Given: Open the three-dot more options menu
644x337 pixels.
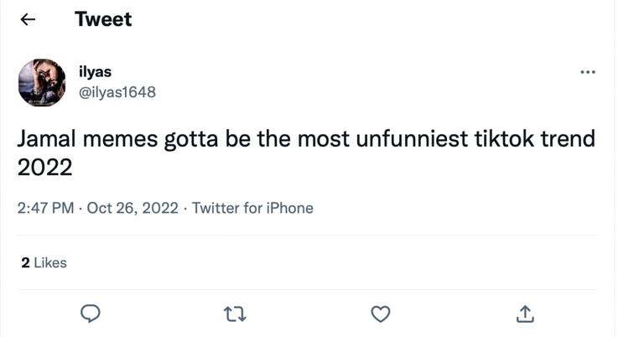Looking at the screenshot, I should pyautogui.click(x=588, y=72).
